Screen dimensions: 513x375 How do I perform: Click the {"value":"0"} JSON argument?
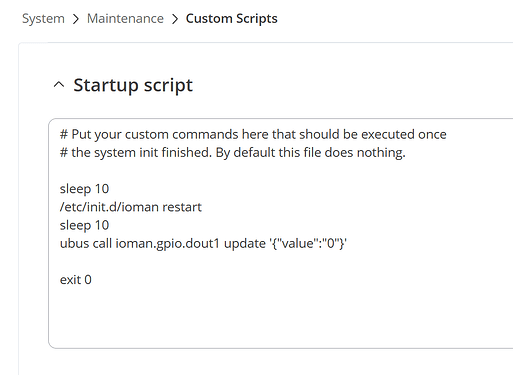coord(308,243)
